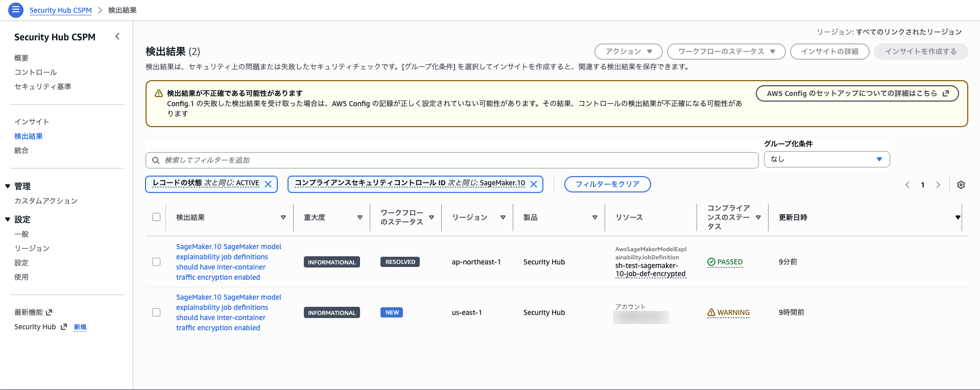Check the ap-northeast-1 finding row
Screen dimensions: 980x390
[156, 262]
